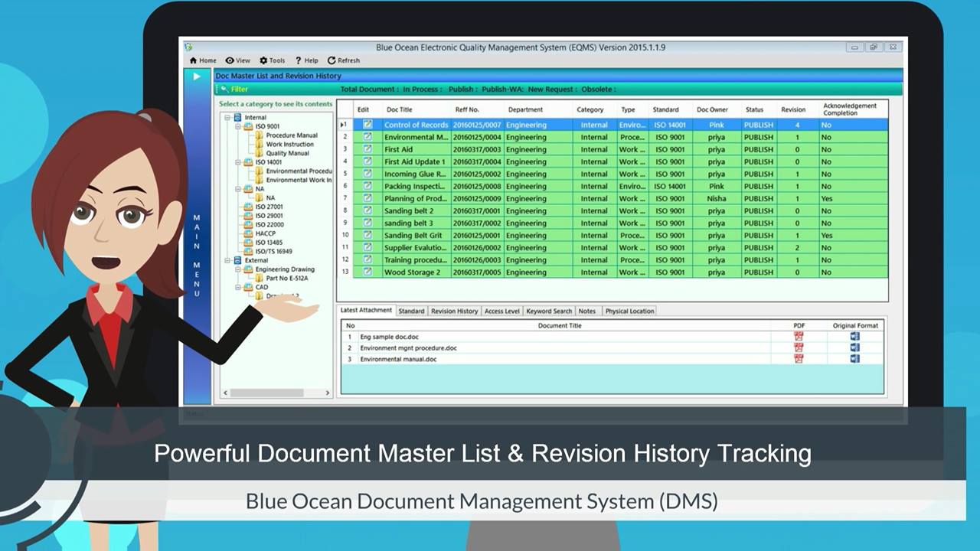Viewport: 980px width, 551px height.
Task: Open PDF icon for Environmental manual.doc
Action: 799,358
